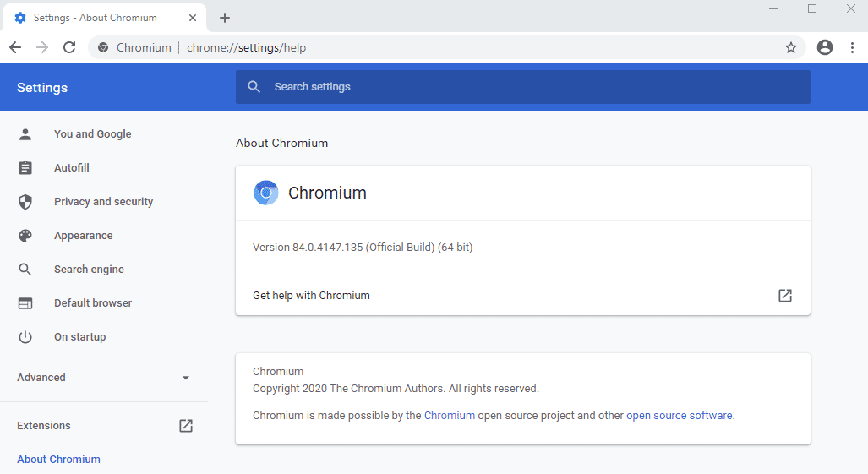Select Privacy and security in sidebar

coord(103,202)
